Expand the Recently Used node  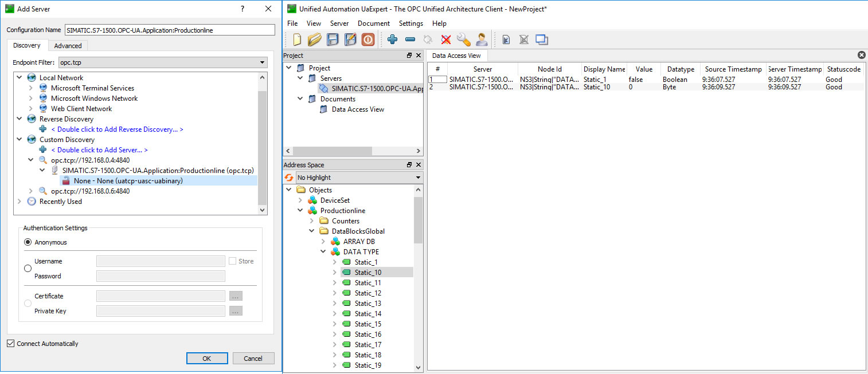pyautogui.click(x=19, y=202)
